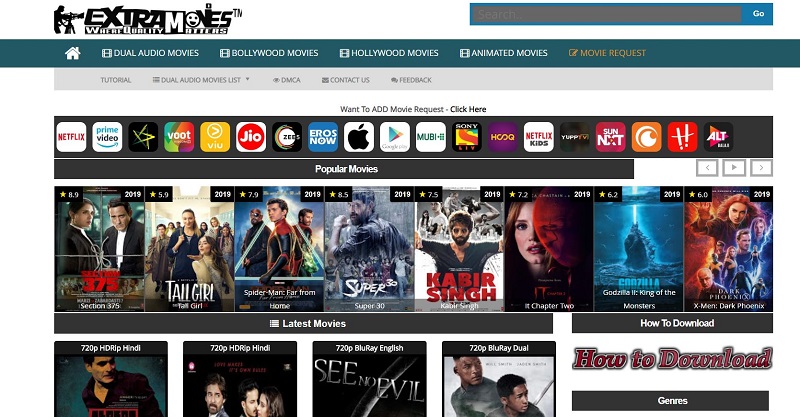This screenshot has width=800, height=417.
Task: Select the Prime Video icon
Action: (x=107, y=137)
